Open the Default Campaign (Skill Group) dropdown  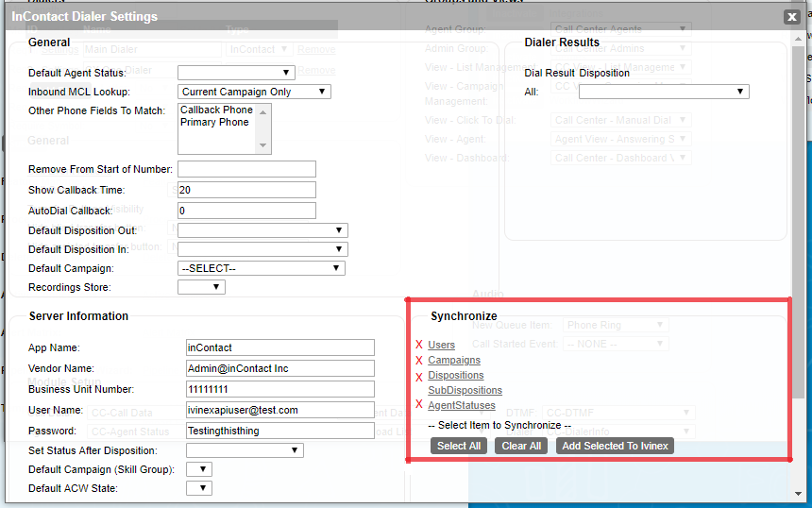click(x=199, y=469)
